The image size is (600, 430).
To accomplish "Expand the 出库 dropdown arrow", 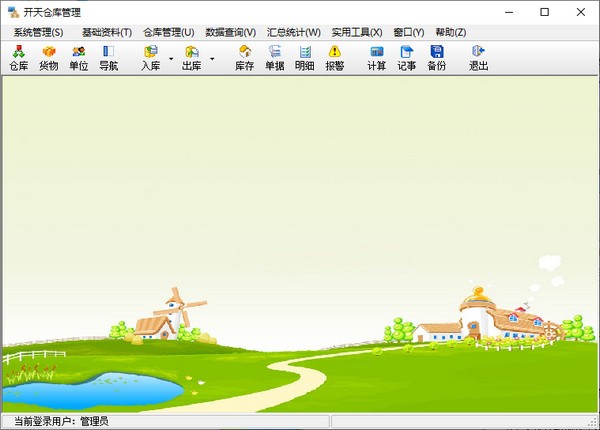I will click(x=211, y=59).
